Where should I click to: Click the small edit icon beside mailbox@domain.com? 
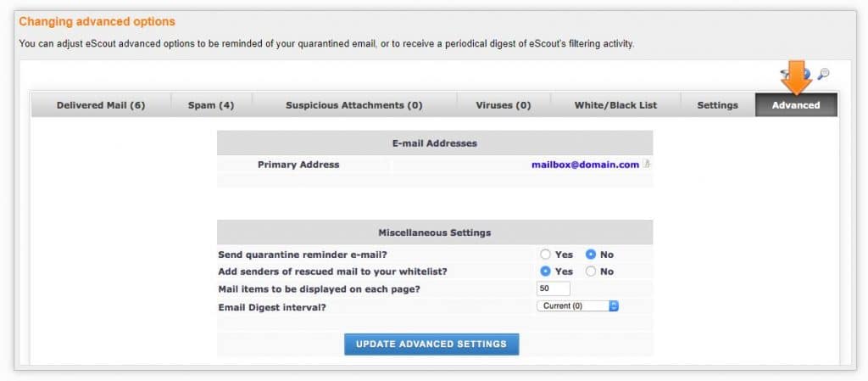[646, 165]
